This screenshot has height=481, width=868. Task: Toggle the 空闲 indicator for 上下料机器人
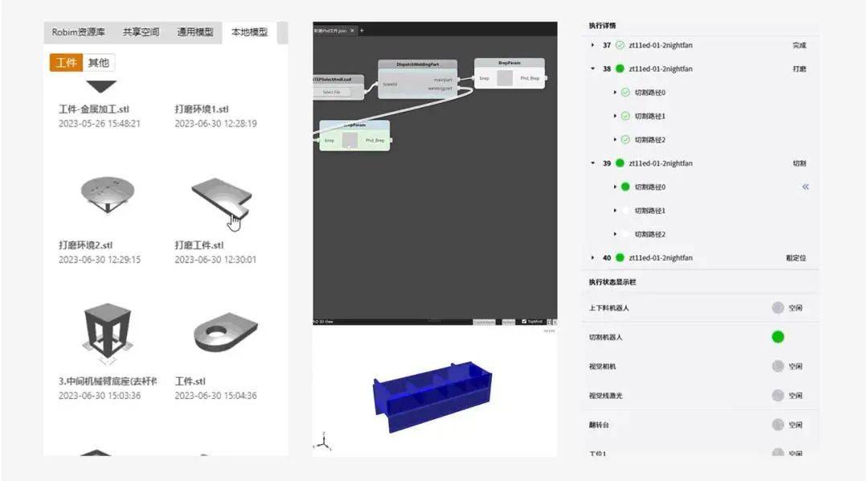[776, 307]
